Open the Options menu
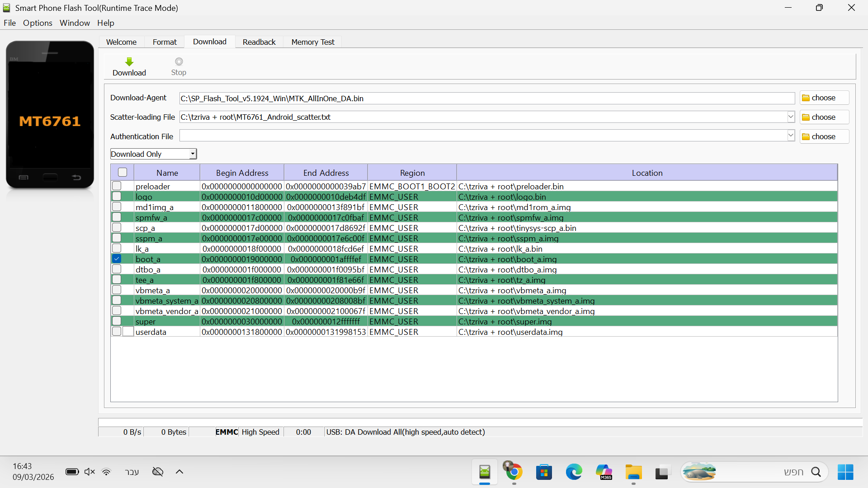The width and height of the screenshot is (868, 488). click(38, 23)
